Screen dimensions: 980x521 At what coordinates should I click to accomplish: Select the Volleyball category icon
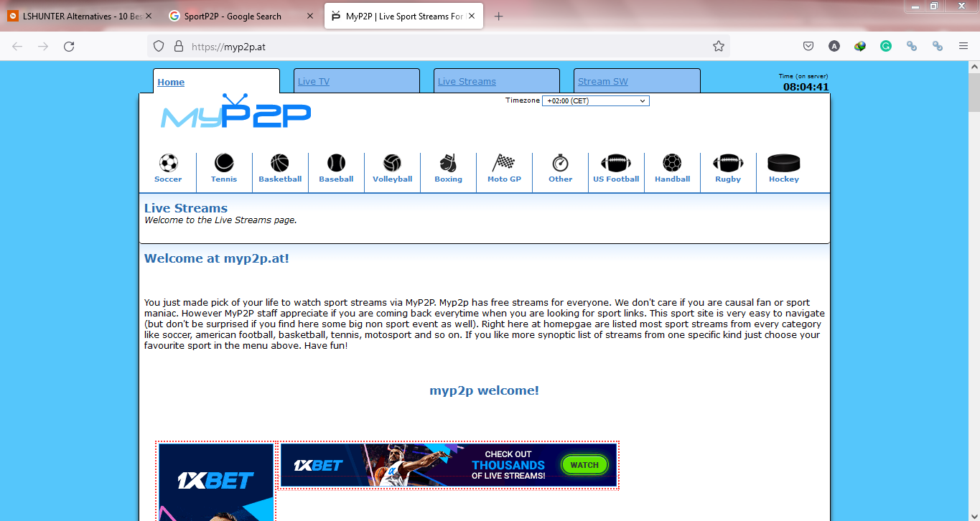pos(392,163)
